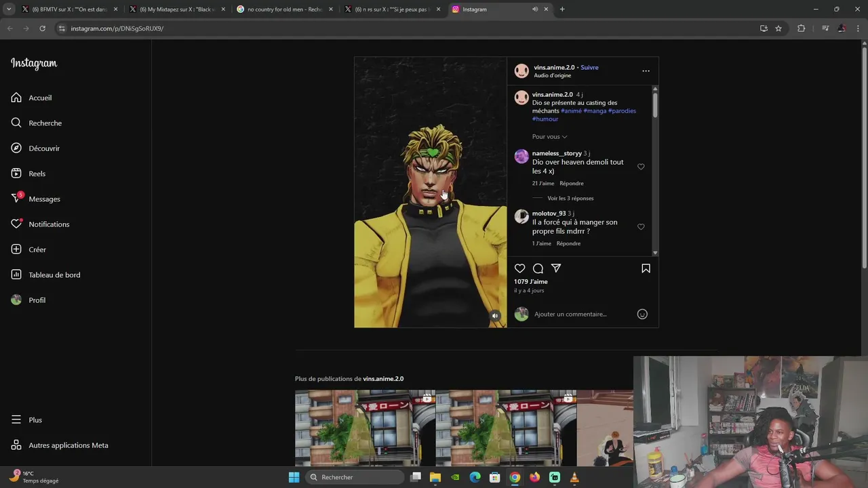The height and width of the screenshot is (488, 868).
Task: Click the #parodies hashtag
Action: [x=622, y=111]
